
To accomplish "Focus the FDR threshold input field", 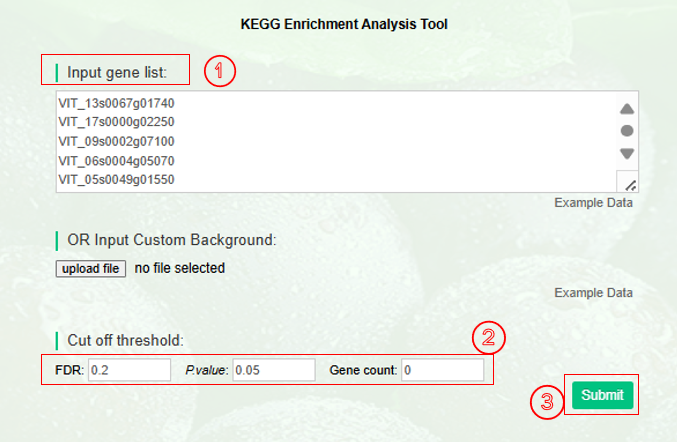I will click(130, 370).
